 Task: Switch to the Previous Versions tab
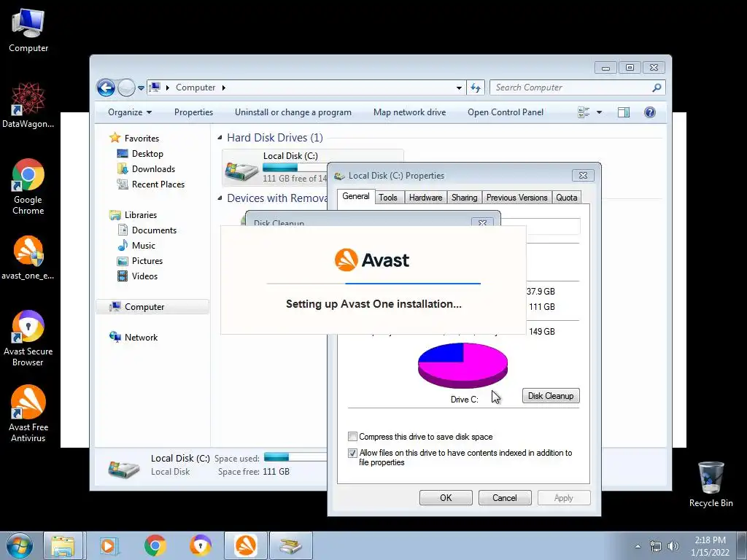[x=516, y=198]
